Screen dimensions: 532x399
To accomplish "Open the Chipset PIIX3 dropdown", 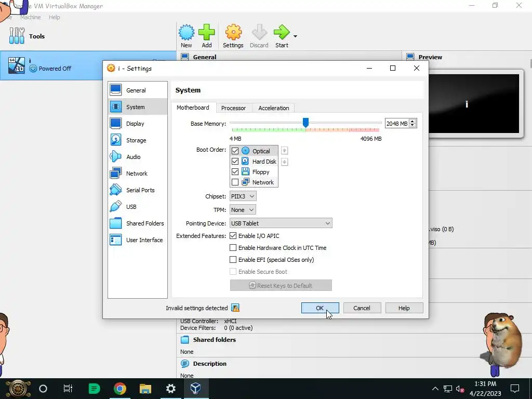I will [243, 196].
